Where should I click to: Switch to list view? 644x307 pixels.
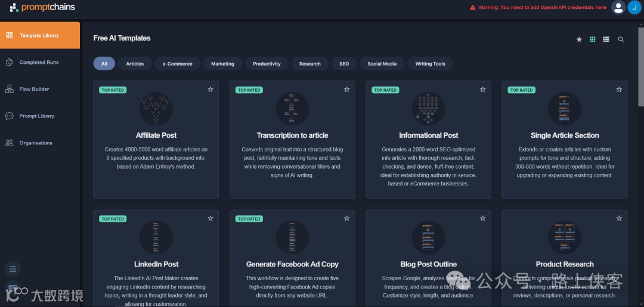606,39
